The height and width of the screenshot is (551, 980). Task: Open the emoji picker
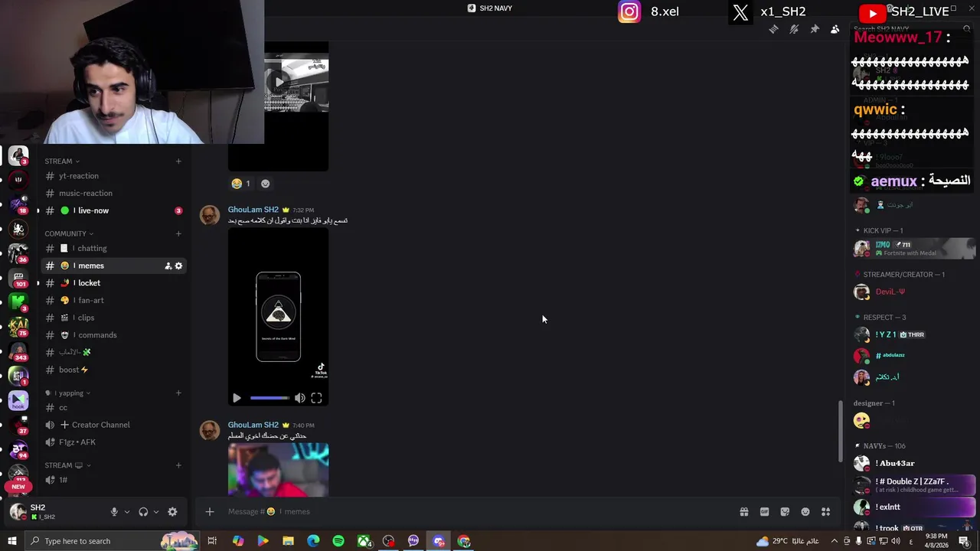click(805, 512)
